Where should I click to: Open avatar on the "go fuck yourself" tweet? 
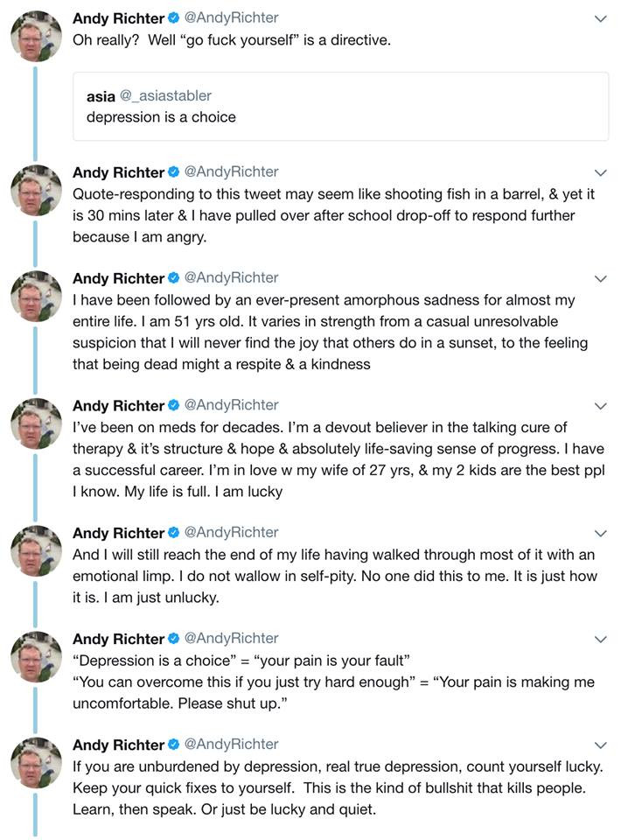tap(36, 38)
